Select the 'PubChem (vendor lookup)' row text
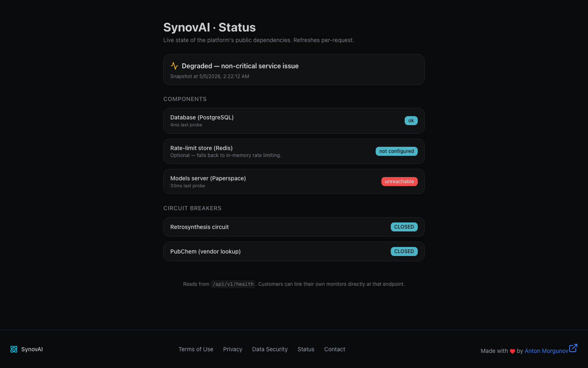The width and height of the screenshot is (588, 368). [205, 251]
